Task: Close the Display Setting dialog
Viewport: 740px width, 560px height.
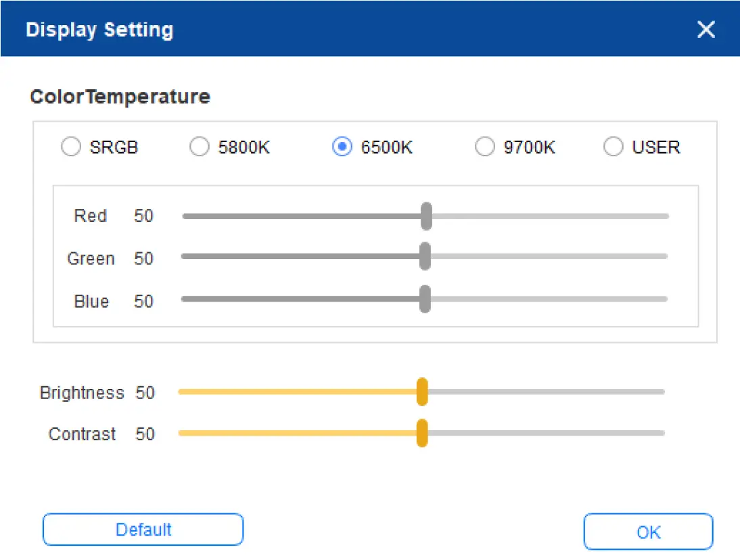Action: coord(706,29)
